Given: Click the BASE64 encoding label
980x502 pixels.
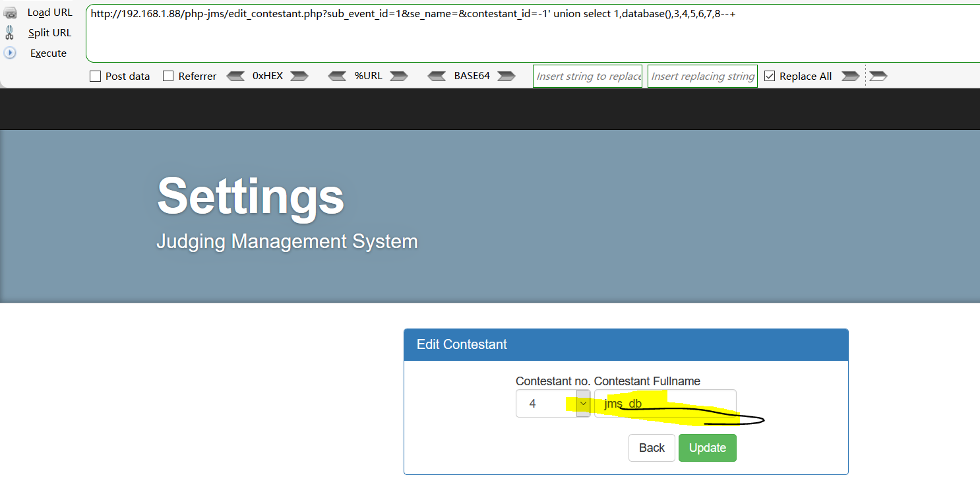Looking at the screenshot, I should (x=472, y=76).
